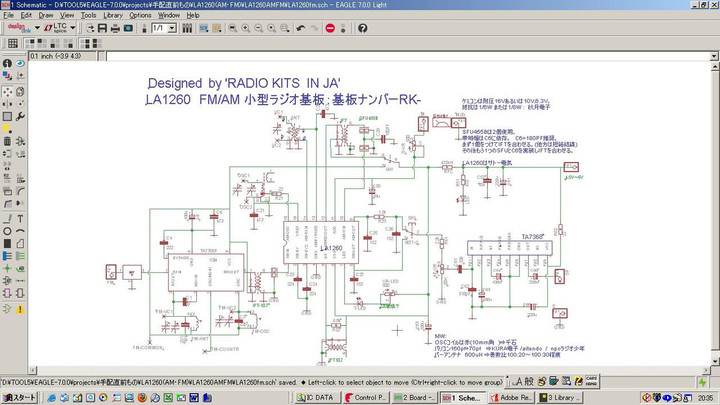Click the Print icon in toolbar
The width and height of the screenshot is (720, 405).
tap(114, 29)
